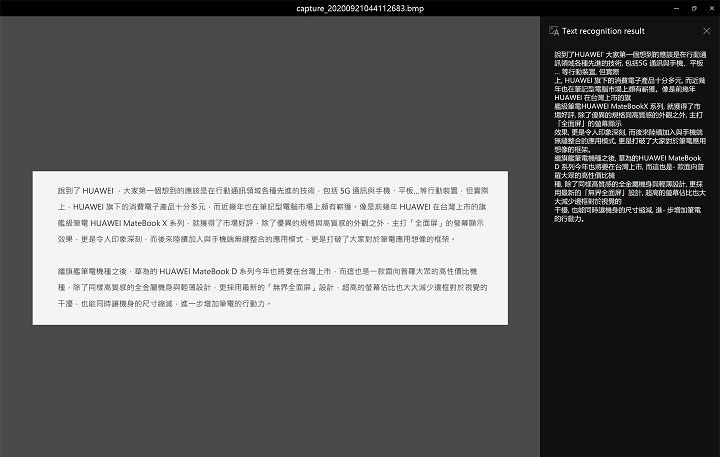
Task: Restore down the image viewer window
Action: point(694,8)
